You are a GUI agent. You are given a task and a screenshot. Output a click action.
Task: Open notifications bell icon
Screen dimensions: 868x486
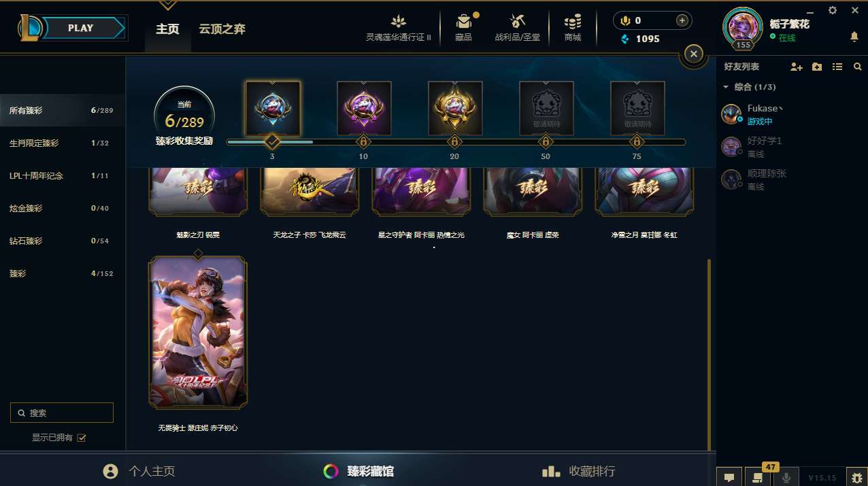point(854,37)
